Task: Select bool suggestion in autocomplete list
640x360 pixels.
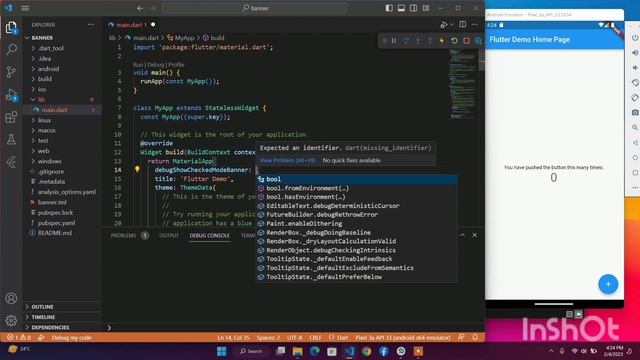Action: click(x=356, y=179)
